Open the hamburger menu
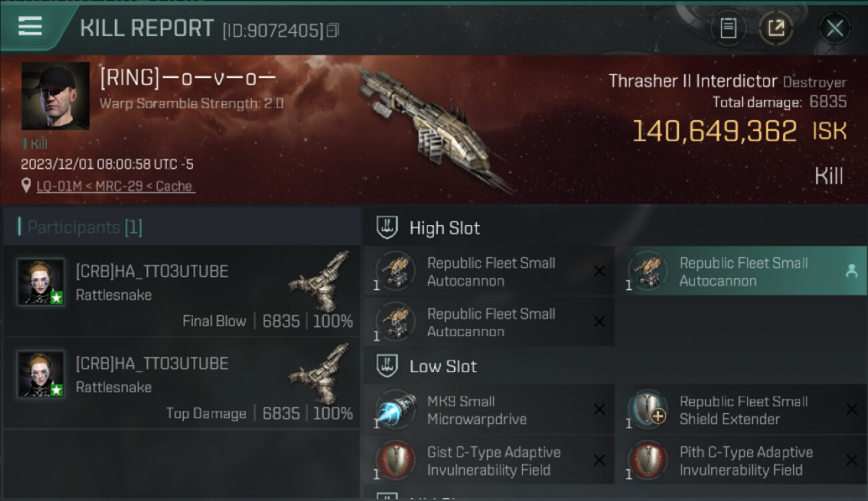Screen dimensions: 868x501 click(30, 26)
